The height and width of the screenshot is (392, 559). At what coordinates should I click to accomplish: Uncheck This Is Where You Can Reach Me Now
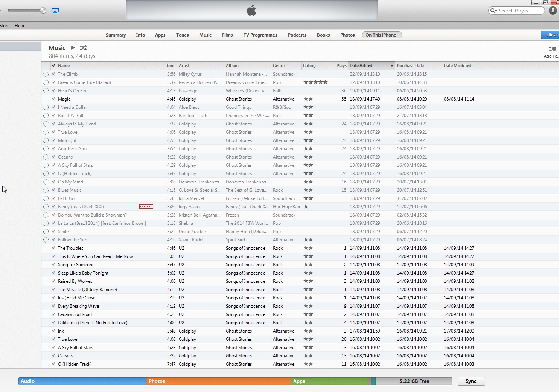[53, 256]
